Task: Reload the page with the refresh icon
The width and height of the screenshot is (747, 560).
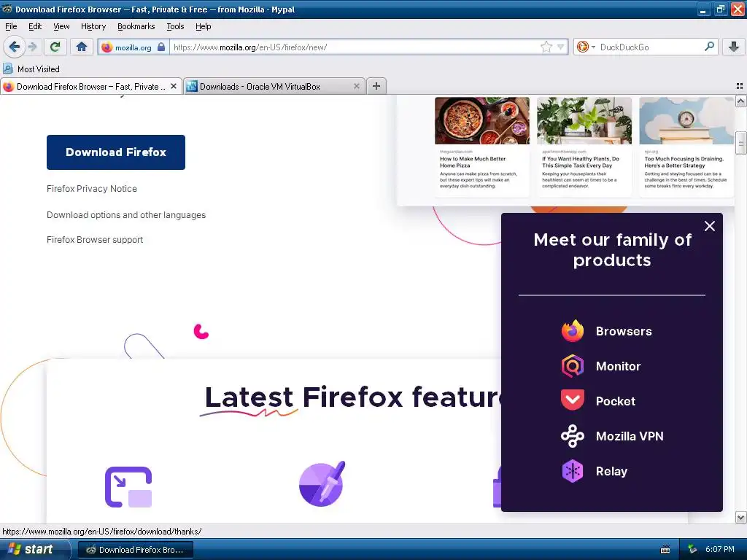Action: tap(55, 47)
